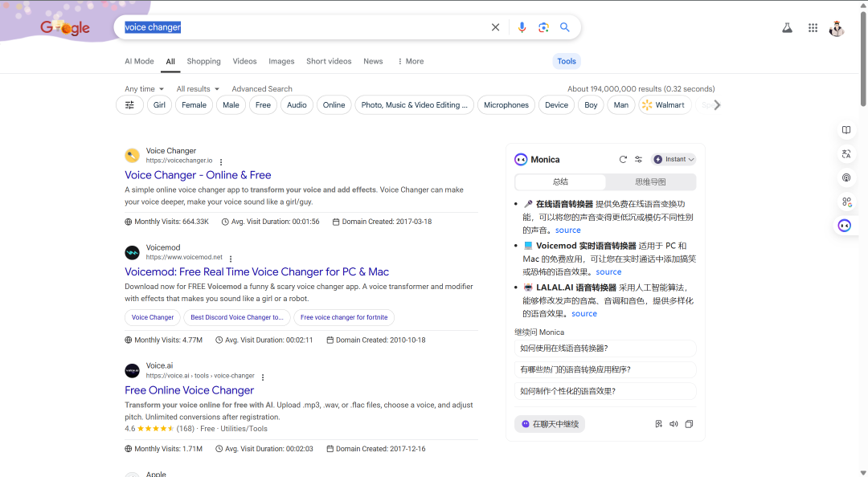This screenshot has width=868, height=477.
Task: Switch to Videos tab
Action: [244, 61]
